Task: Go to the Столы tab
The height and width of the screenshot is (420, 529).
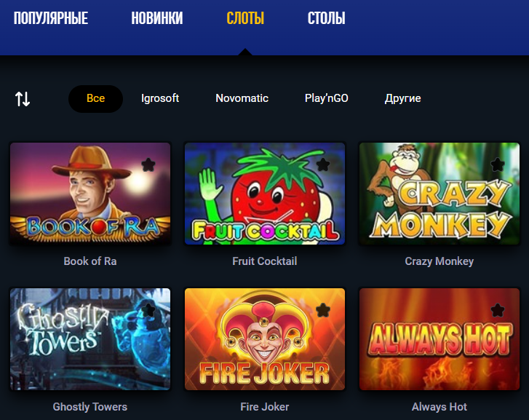Action: [326, 18]
